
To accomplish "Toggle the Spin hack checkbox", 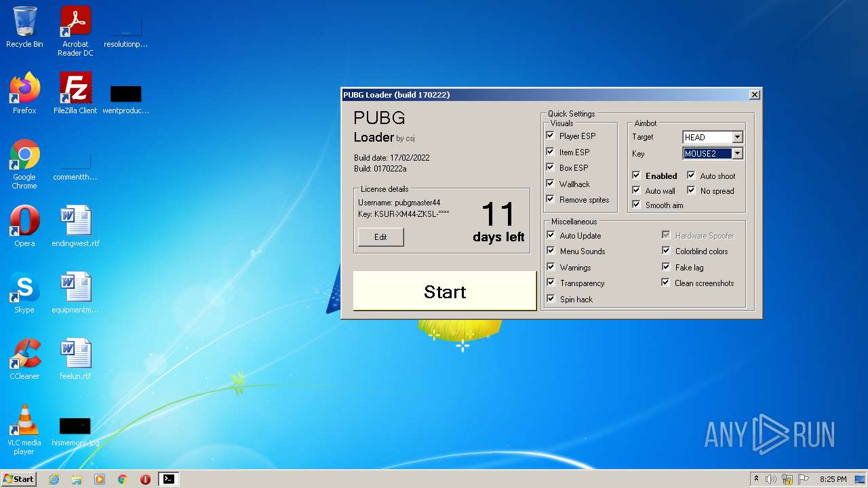I will click(x=551, y=299).
